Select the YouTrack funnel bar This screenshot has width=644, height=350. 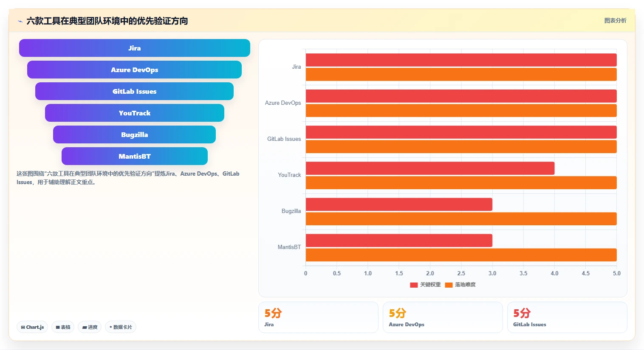click(135, 113)
